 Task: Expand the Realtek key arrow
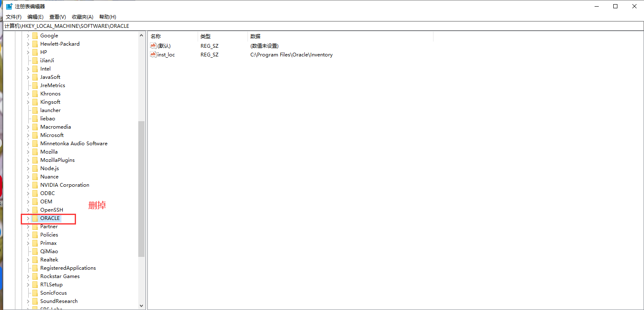pos(28,260)
